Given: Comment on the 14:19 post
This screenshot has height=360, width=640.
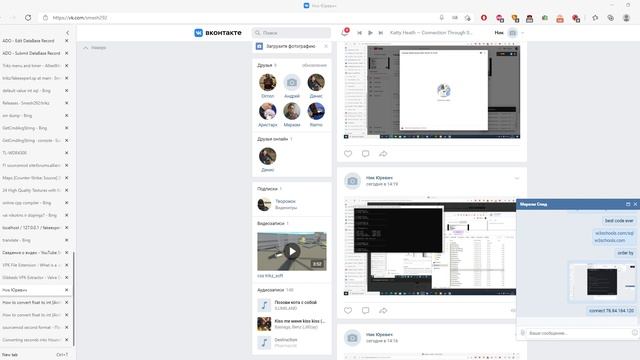Looking at the screenshot, I should pos(365,311).
